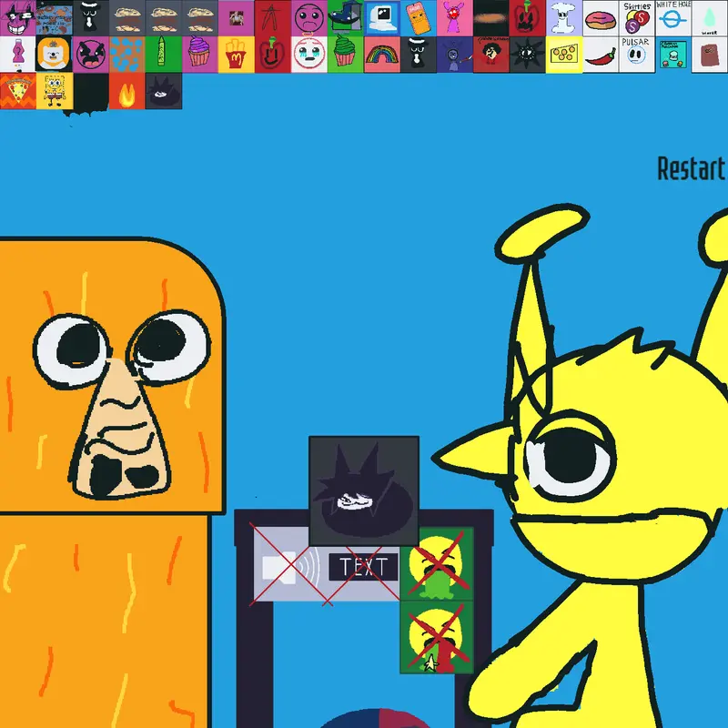
Task: Restart the game with the Restart button
Action: 692,168
